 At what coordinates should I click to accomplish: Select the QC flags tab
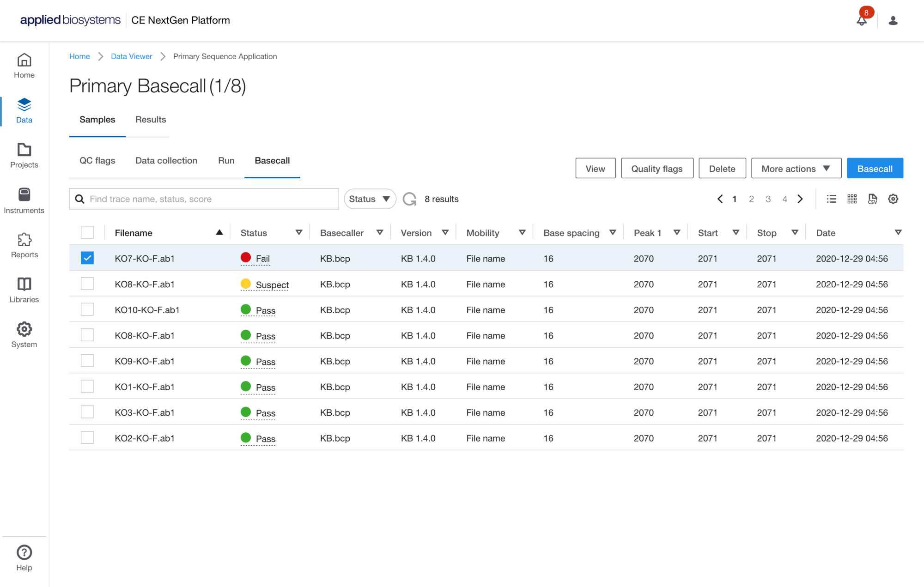pyautogui.click(x=97, y=161)
